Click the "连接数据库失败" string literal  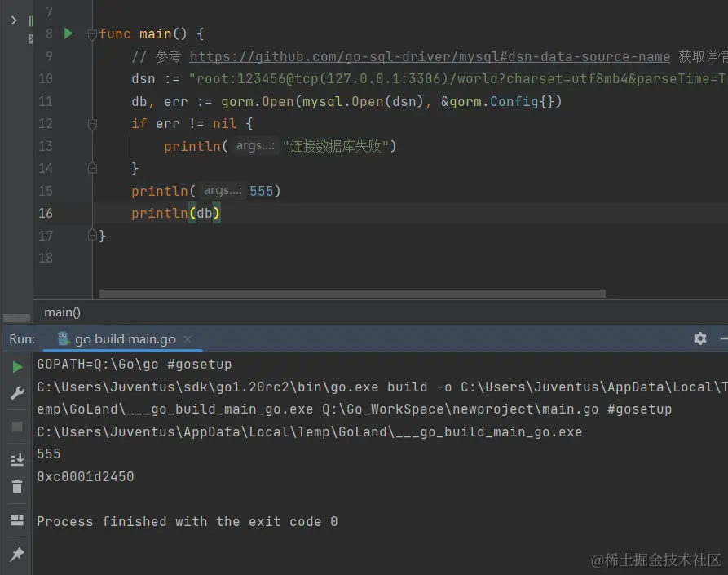pyautogui.click(x=336, y=146)
